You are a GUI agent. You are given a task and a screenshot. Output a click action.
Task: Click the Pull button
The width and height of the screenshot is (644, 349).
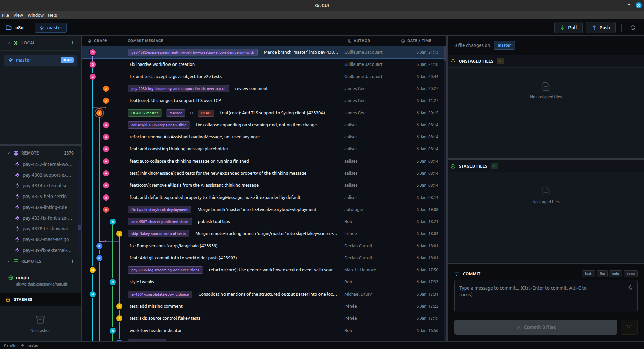(568, 28)
